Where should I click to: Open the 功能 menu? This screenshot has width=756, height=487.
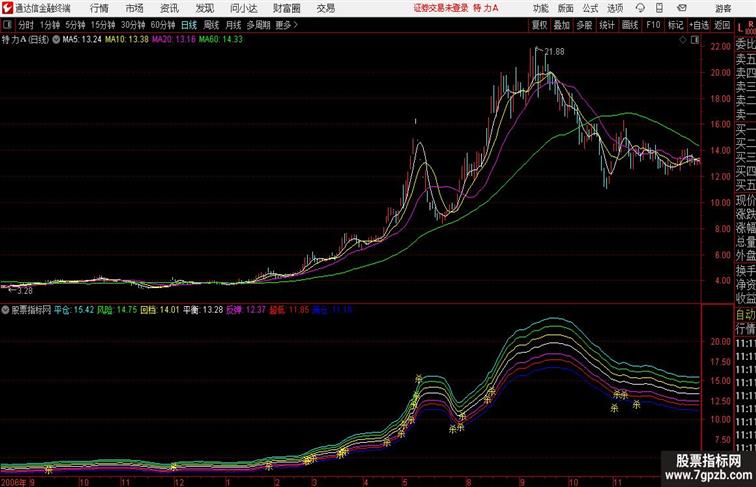click(x=540, y=8)
